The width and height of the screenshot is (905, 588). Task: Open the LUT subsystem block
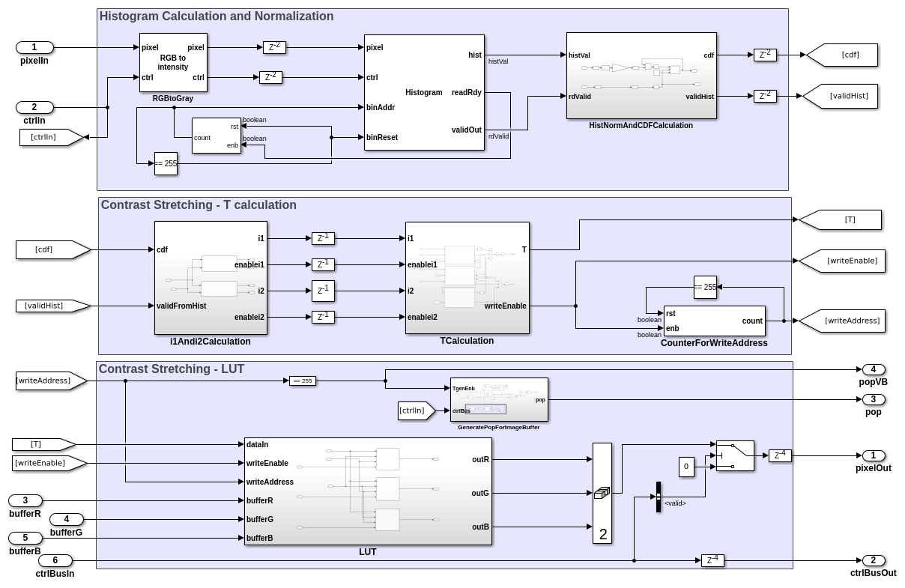click(x=368, y=491)
